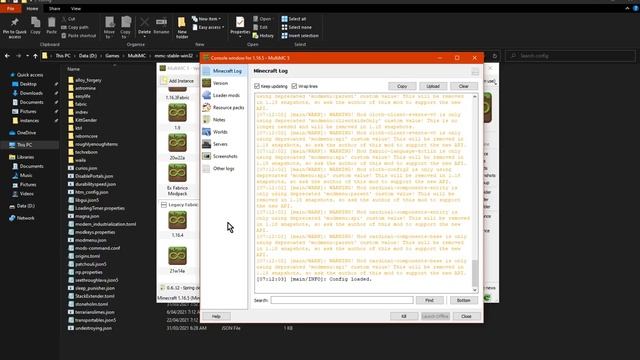Image resolution: width=640 pixels, height=360 pixels.
Task: Click Invert selection in ribbon
Action: tap(300, 36)
